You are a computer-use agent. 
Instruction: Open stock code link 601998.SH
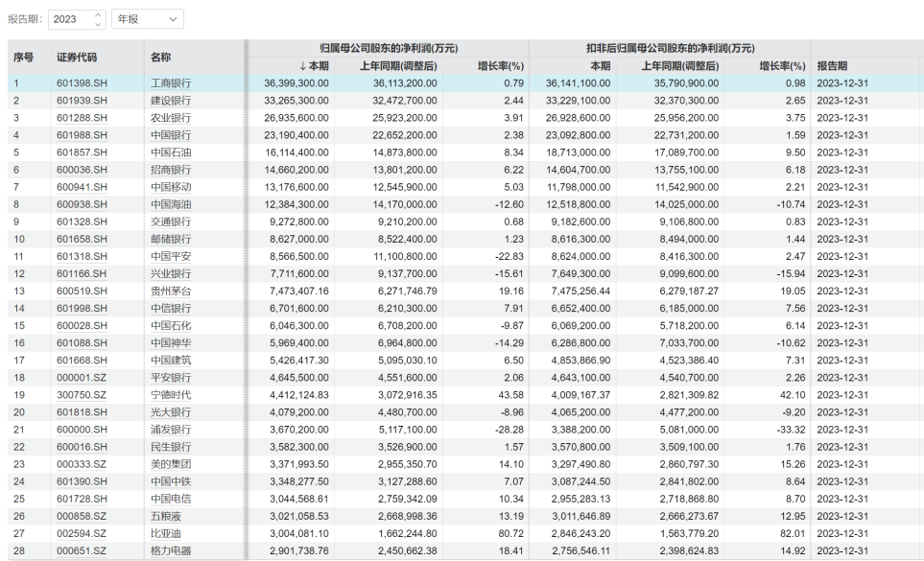82,309
